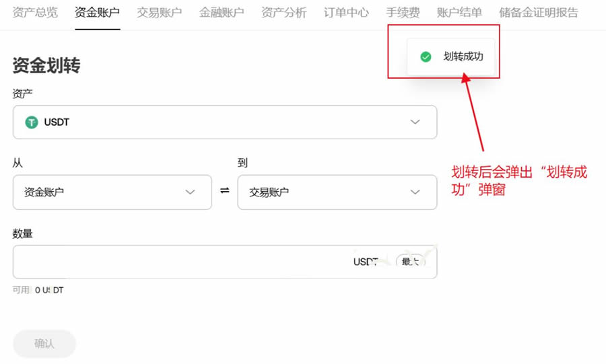
Task: Switch to the 手续费 tab
Action: pyautogui.click(x=403, y=13)
